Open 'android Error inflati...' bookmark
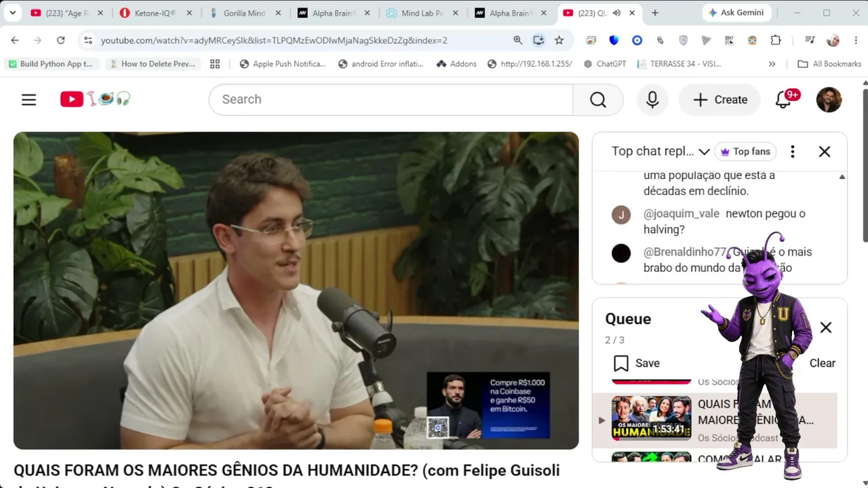 point(380,64)
